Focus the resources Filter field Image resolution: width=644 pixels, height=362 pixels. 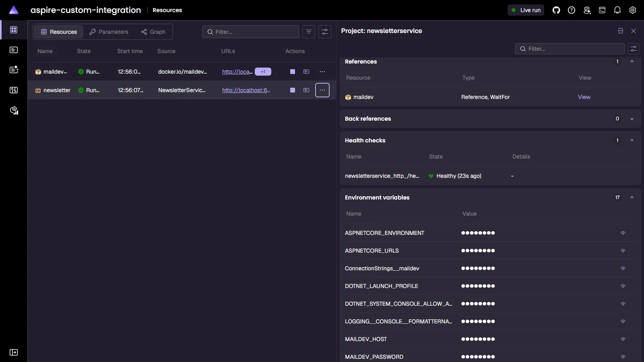(x=251, y=32)
